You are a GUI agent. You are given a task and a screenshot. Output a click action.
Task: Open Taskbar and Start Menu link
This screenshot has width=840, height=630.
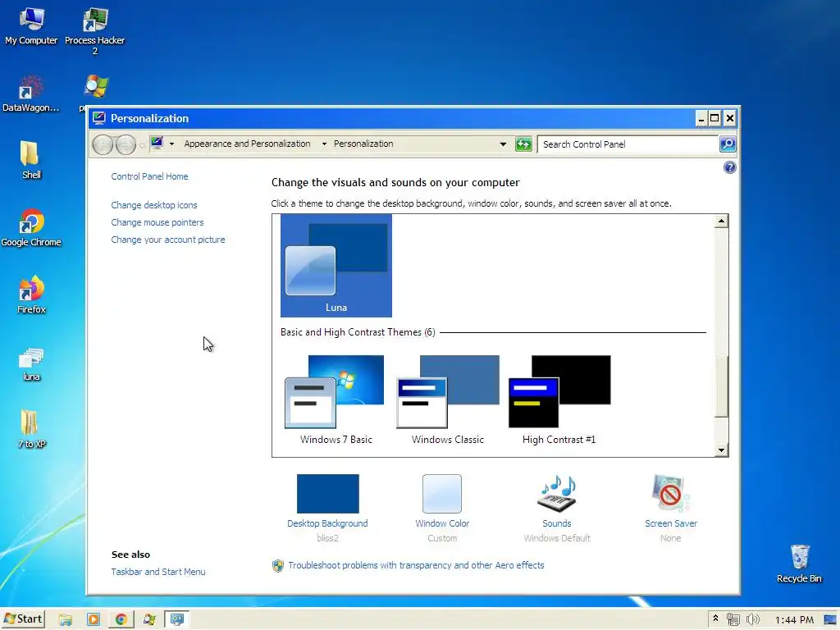click(x=158, y=572)
